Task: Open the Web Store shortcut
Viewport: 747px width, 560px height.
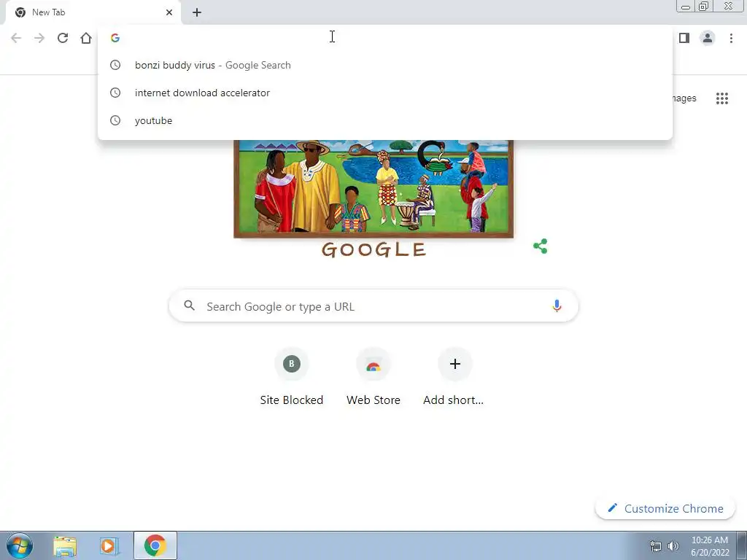Action: point(373,376)
